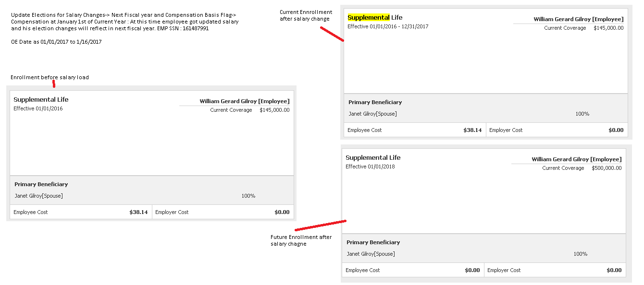Click Janet Gilroy[Spouse] in the before-salary-load card
The image size is (644, 285).
tap(38, 196)
